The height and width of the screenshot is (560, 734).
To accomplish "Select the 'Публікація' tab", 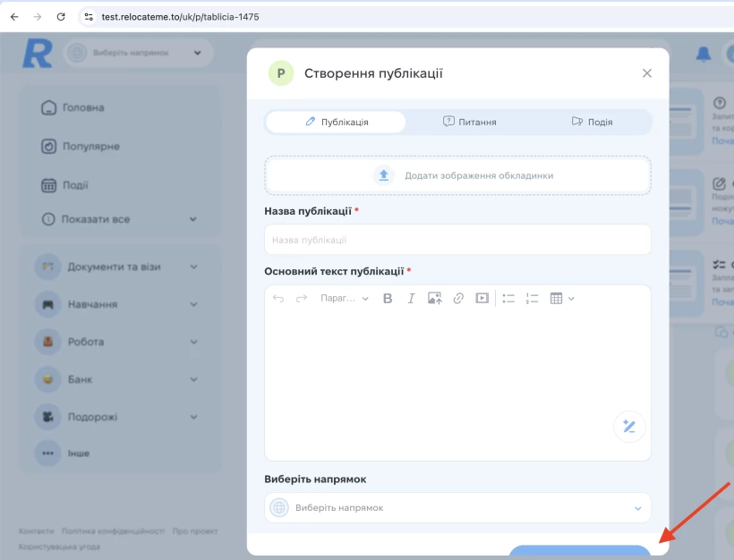I will click(337, 123).
